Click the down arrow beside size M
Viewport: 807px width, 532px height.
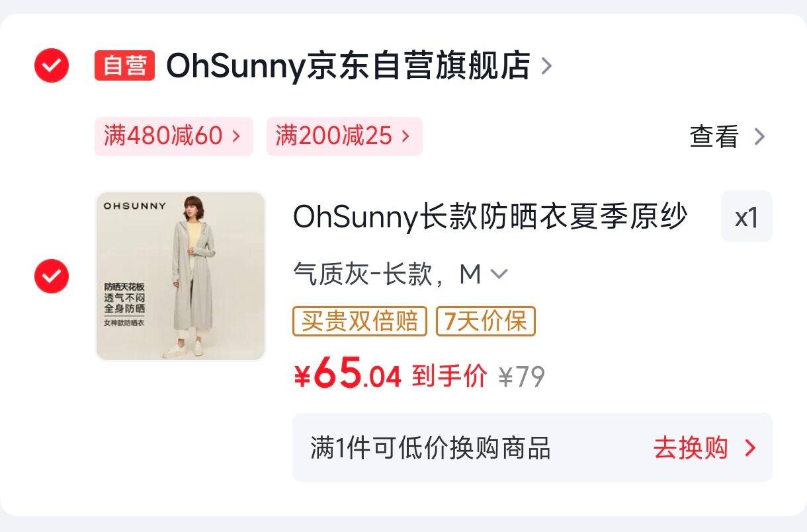tap(499, 274)
